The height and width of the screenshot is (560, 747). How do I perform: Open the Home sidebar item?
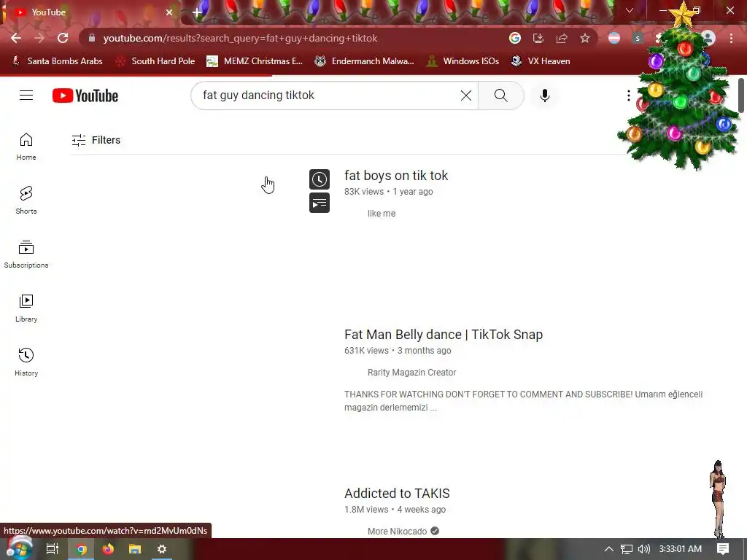[x=26, y=146]
